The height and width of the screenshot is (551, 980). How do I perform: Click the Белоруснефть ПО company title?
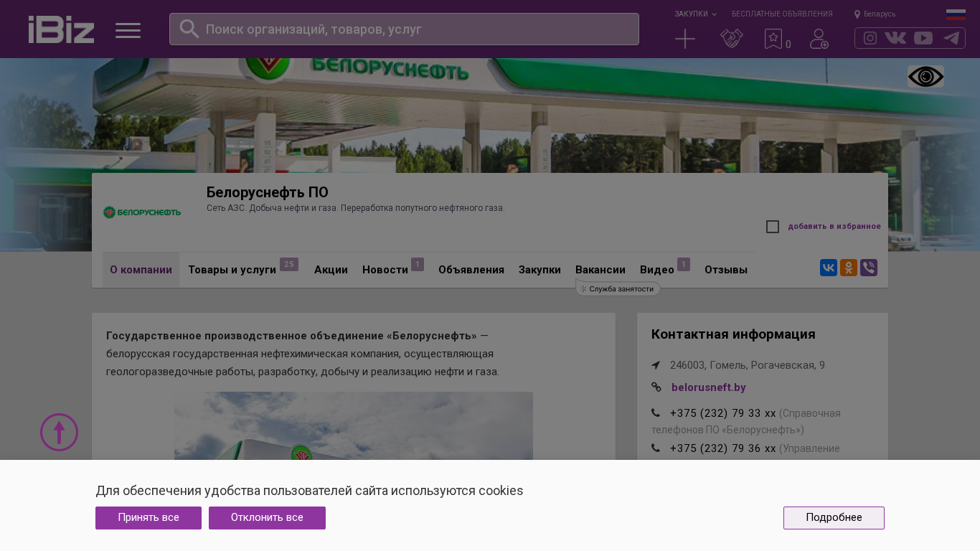[x=268, y=192]
